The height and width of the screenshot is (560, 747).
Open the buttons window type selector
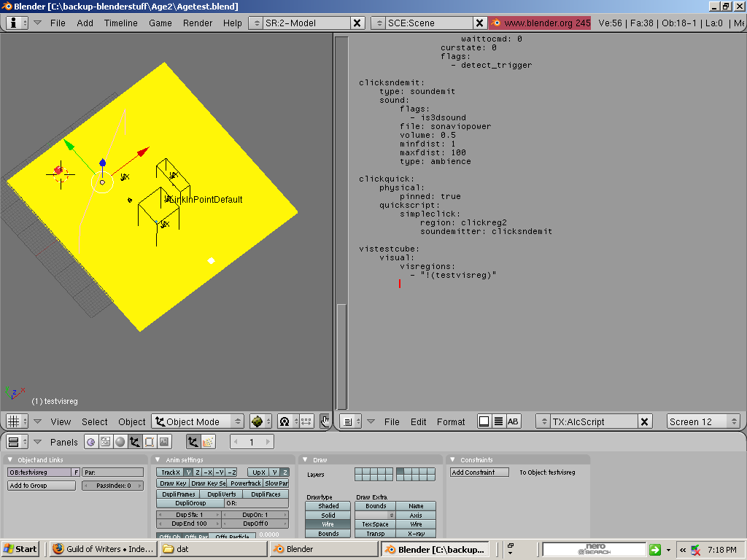point(18,442)
